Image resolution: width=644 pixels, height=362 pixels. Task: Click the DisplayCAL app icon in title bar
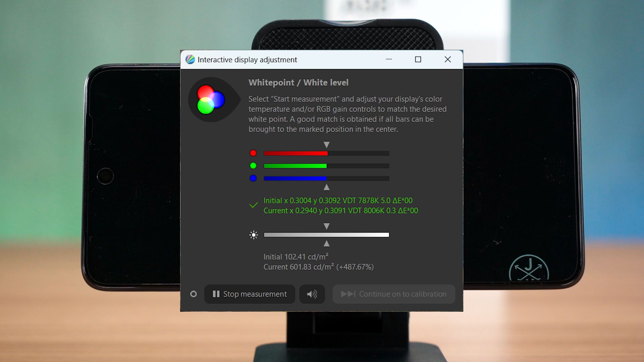point(190,60)
